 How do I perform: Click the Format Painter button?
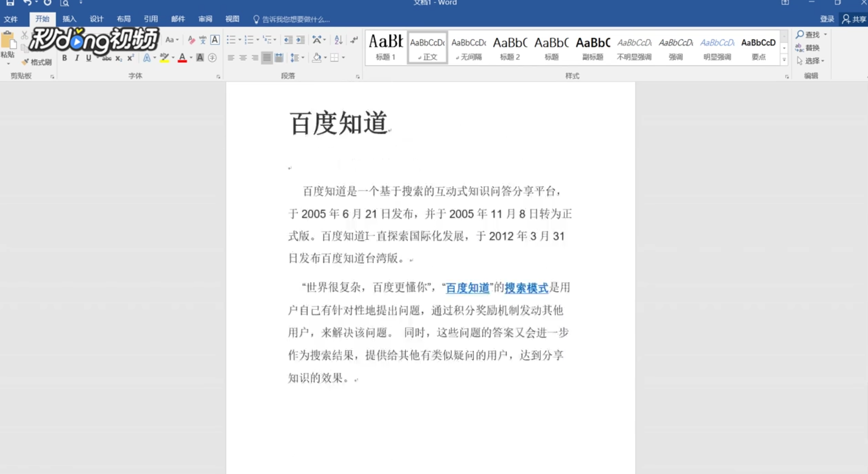pos(36,62)
